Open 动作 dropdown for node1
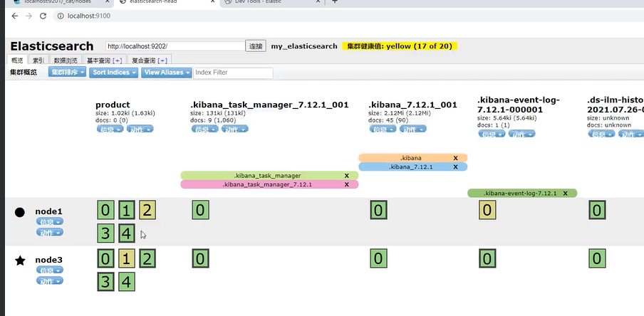 point(50,233)
